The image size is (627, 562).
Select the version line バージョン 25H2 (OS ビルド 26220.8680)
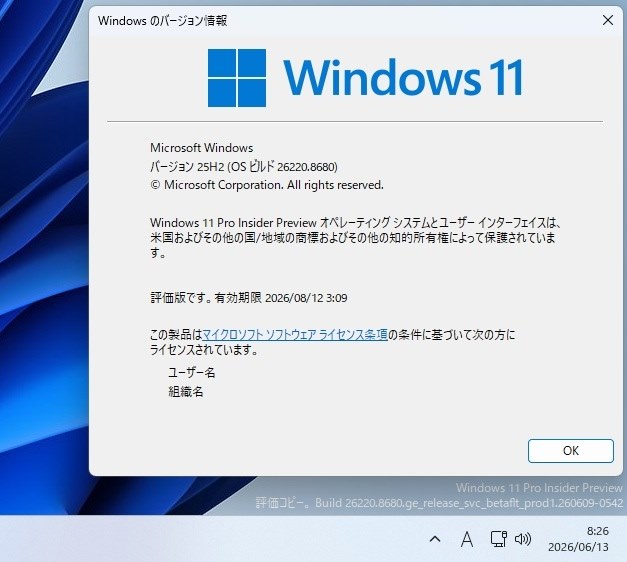(x=244, y=166)
